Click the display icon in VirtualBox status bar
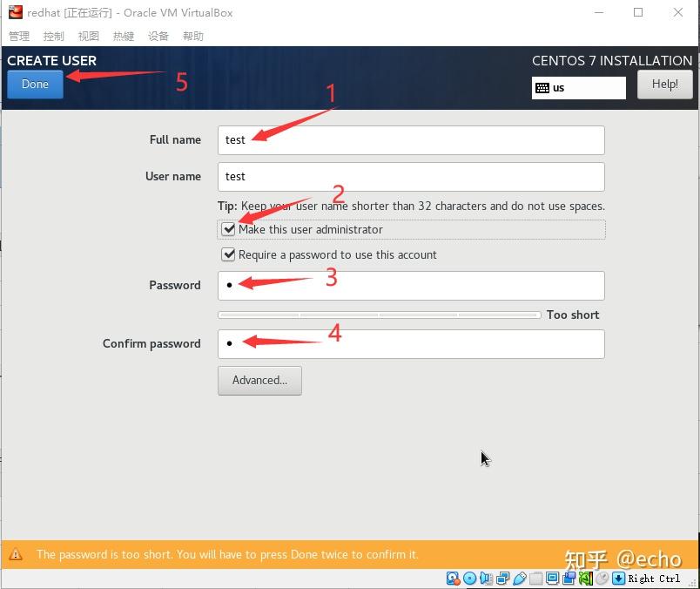Image resolution: width=700 pixels, height=589 pixels. [x=553, y=578]
